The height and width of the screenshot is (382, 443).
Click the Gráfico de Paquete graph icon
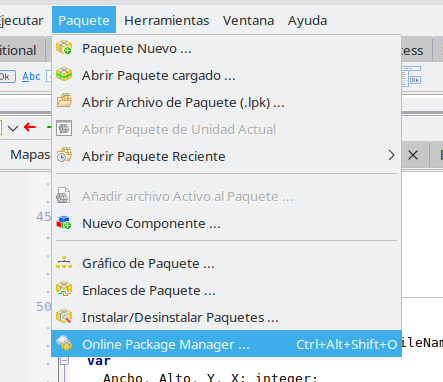(x=64, y=263)
